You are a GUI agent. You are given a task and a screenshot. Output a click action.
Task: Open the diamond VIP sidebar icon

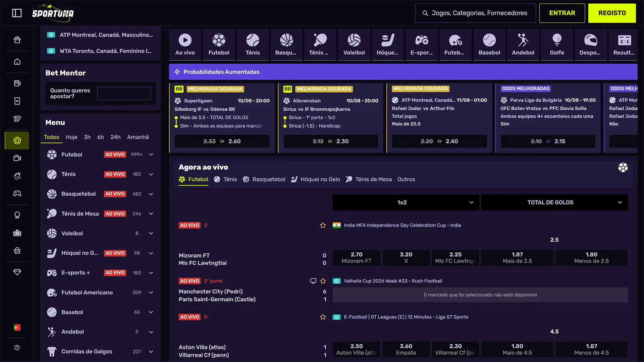pos(17,272)
